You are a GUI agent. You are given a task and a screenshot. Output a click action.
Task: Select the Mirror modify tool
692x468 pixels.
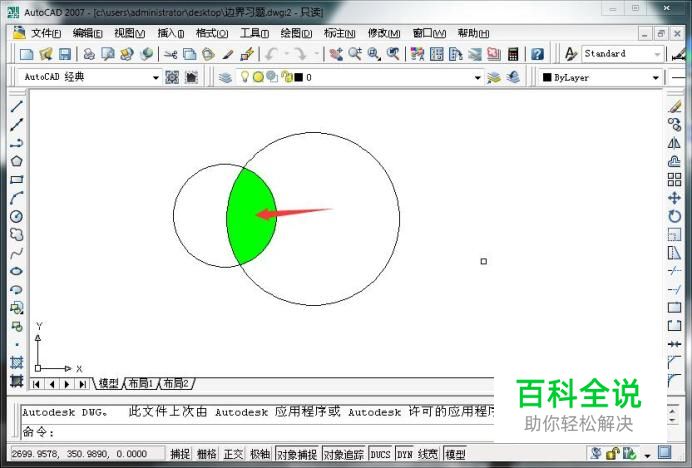[x=674, y=143]
